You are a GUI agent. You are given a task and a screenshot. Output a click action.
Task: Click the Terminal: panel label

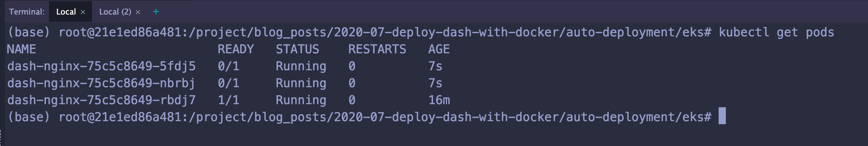click(27, 12)
